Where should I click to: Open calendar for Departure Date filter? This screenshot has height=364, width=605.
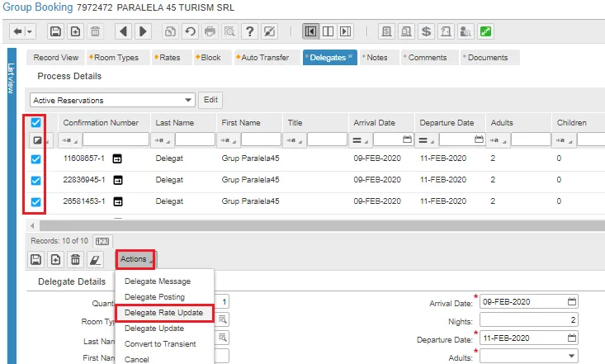pyautogui.click(x=479, y=139)
